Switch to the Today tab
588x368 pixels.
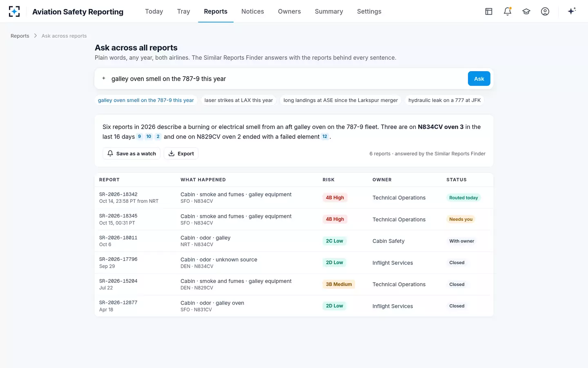click(x=154, y=11)
